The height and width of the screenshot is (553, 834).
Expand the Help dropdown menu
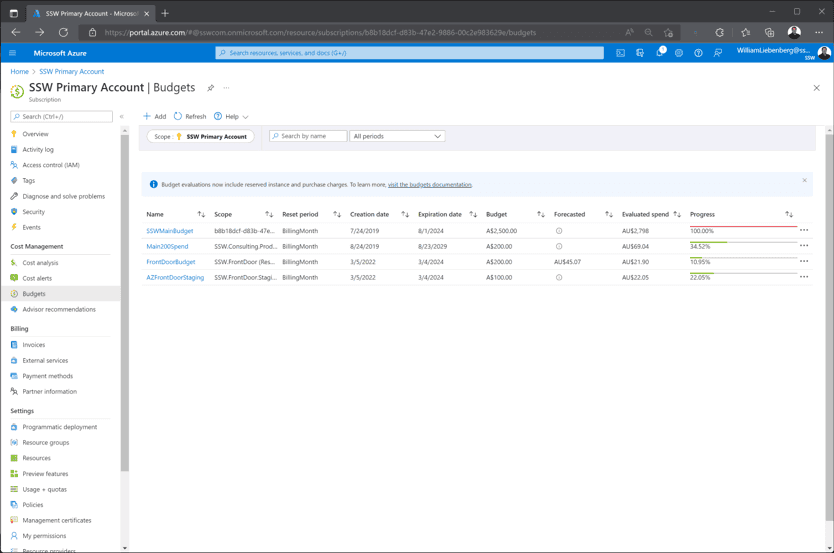[x=232, y=117]
